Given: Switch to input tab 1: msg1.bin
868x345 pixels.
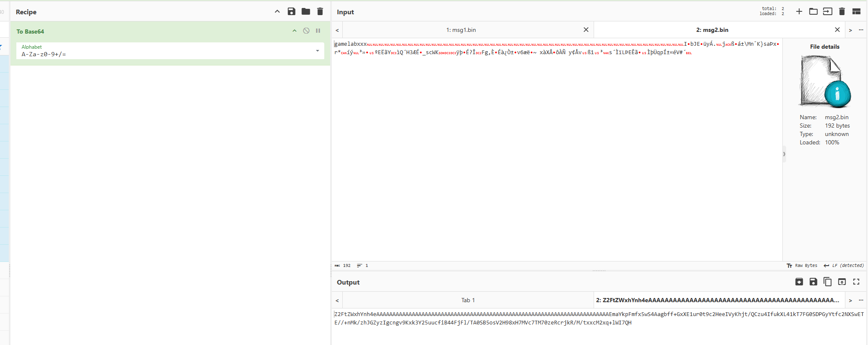Looking at the screenshot, I should click(461, 30).
